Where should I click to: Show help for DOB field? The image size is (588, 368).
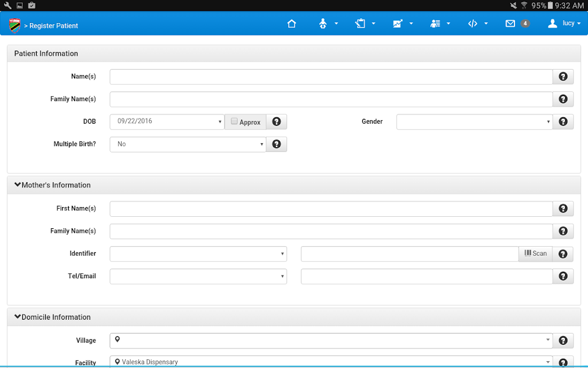276,122
